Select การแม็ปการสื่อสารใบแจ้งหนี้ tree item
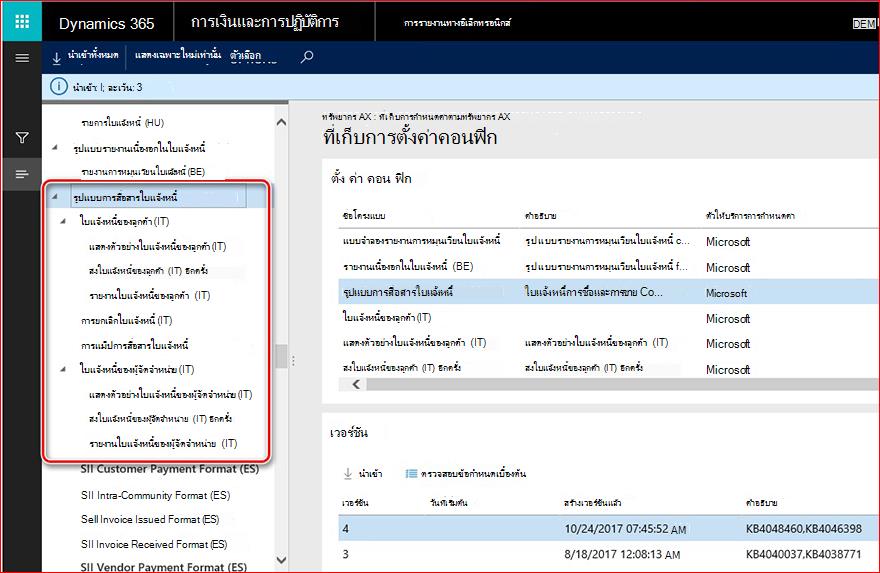This screenshot has height=573, width=880. (x=134, y=345)
